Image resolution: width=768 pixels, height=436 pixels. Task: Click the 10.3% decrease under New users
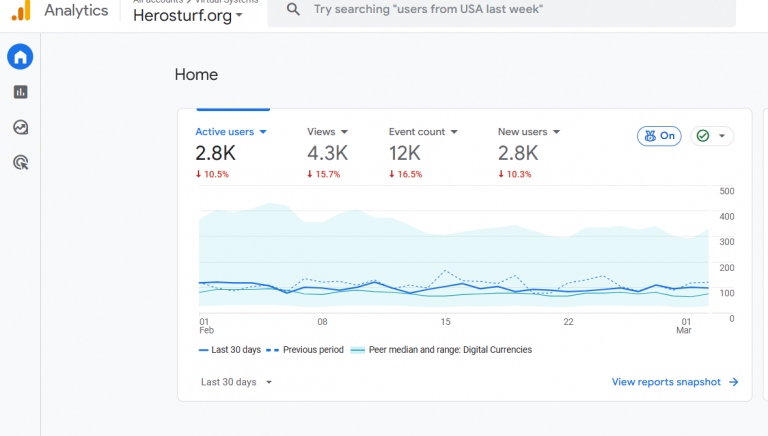515,174
